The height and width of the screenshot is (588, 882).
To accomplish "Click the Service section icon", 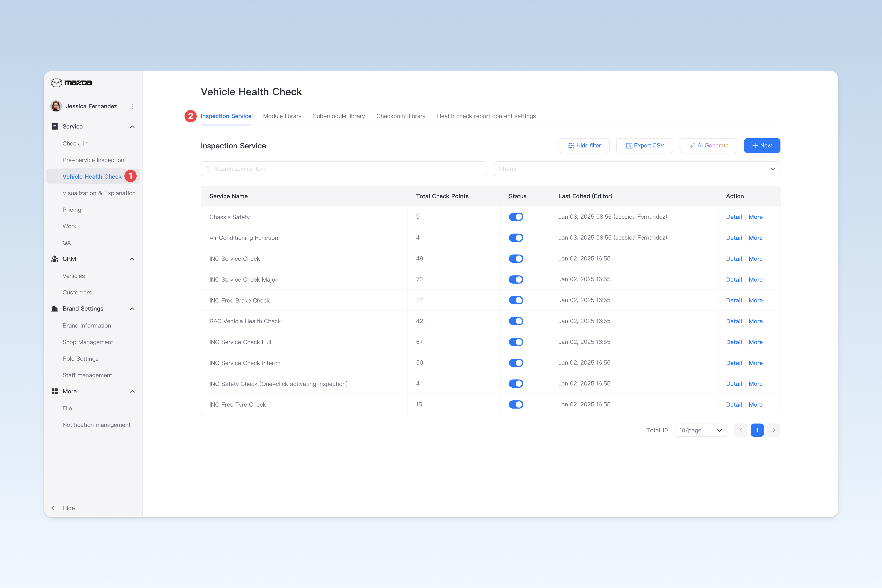I will (x=55, y=126).
